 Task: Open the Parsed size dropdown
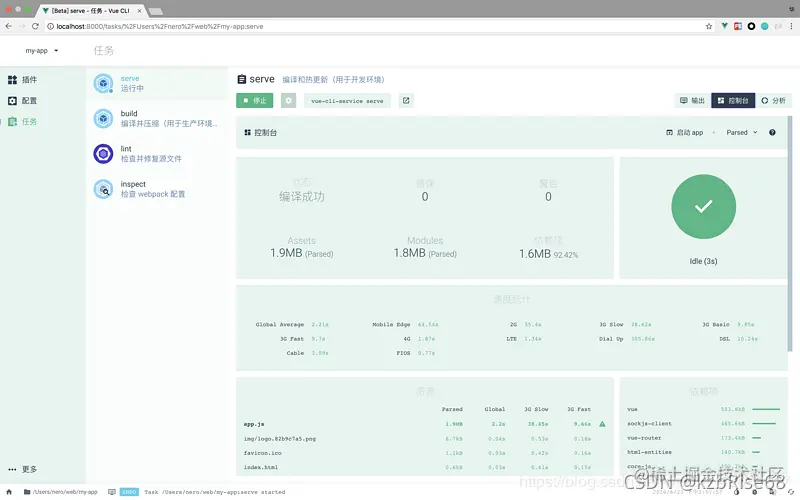742,133
